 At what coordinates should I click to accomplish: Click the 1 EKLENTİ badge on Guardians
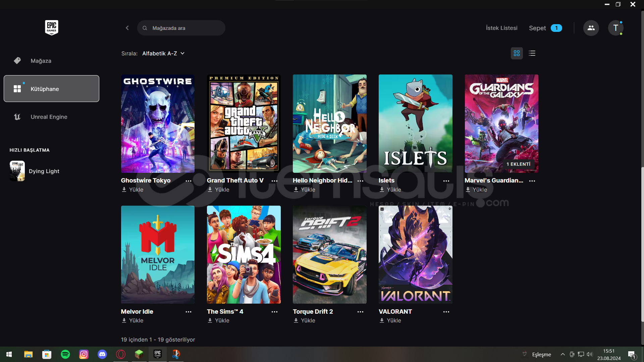[518, 164]
